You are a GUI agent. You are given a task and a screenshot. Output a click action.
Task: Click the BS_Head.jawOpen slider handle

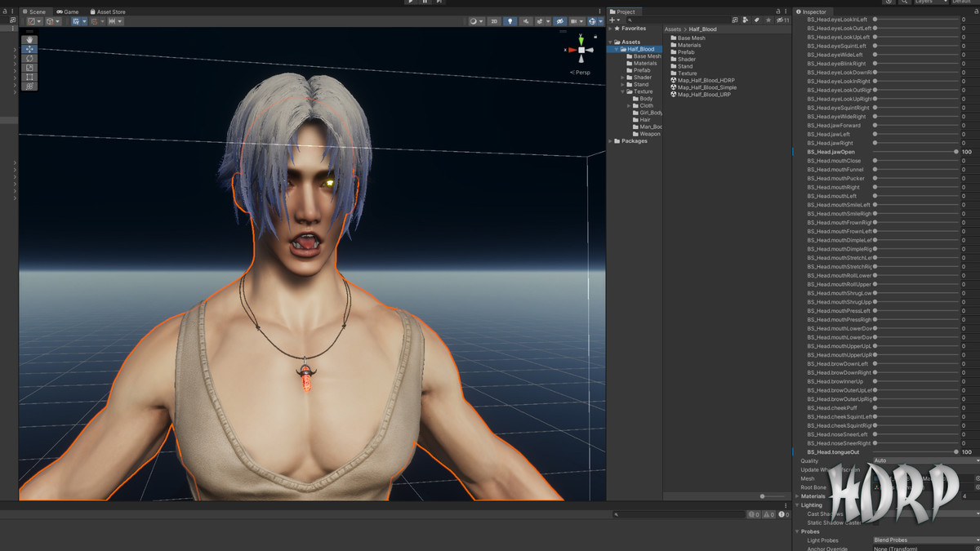956,152
